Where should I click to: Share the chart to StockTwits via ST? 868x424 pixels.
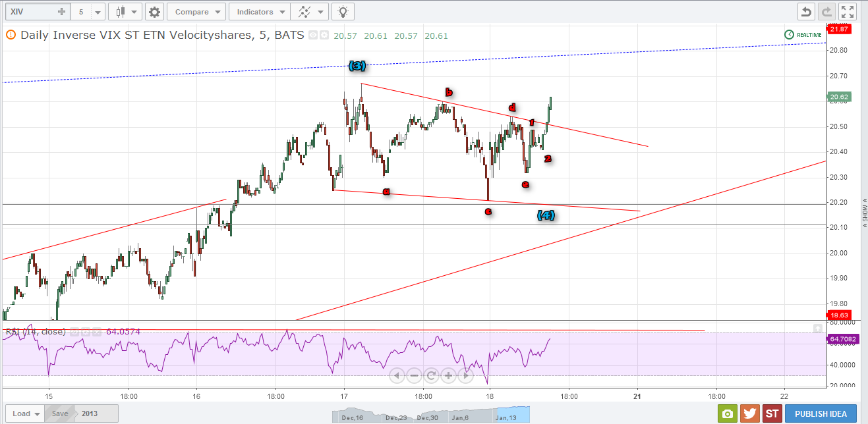pyautogui.click(x=772, y=413)
